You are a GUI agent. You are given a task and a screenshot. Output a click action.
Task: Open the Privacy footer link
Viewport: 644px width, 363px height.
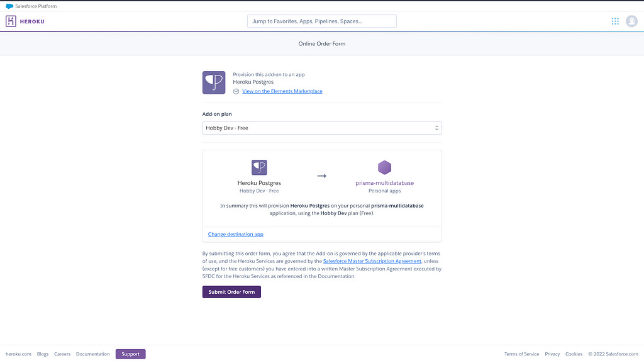pyautogui.click(x=552, y=354)
